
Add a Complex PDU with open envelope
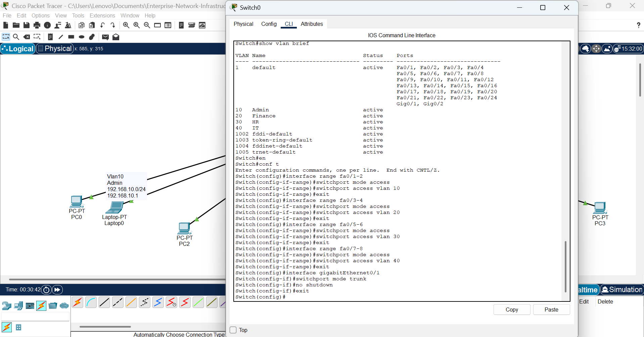(x=116, y=37)
